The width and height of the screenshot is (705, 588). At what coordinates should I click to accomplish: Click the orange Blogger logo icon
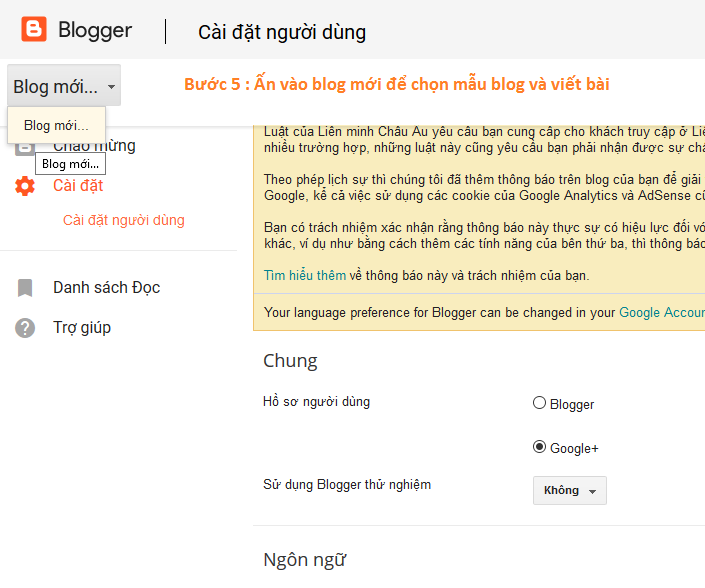(34, 29)
